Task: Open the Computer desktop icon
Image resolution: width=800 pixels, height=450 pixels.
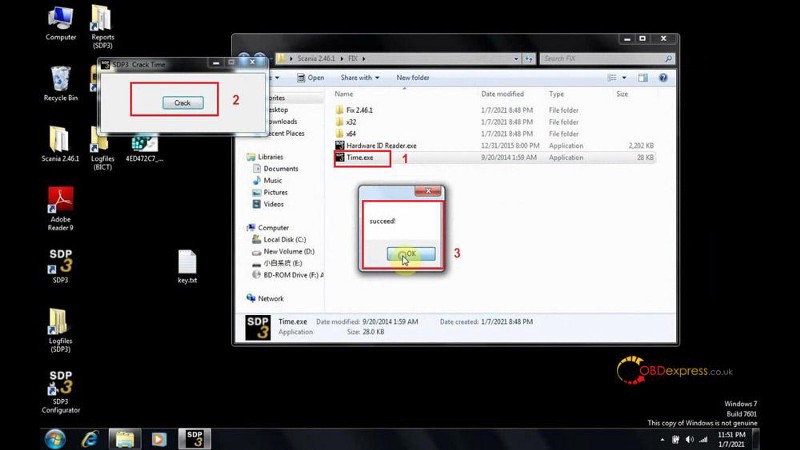Action: (x=61, y=23)
